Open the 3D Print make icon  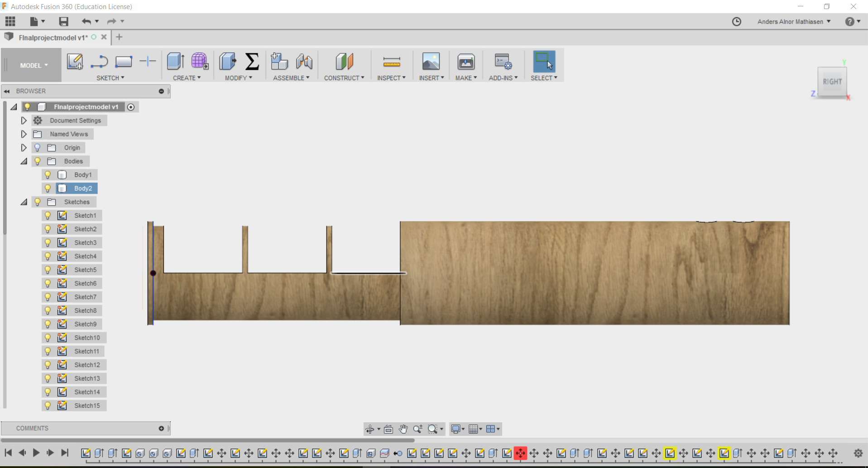pyautogui.click(x=466, y=62)
